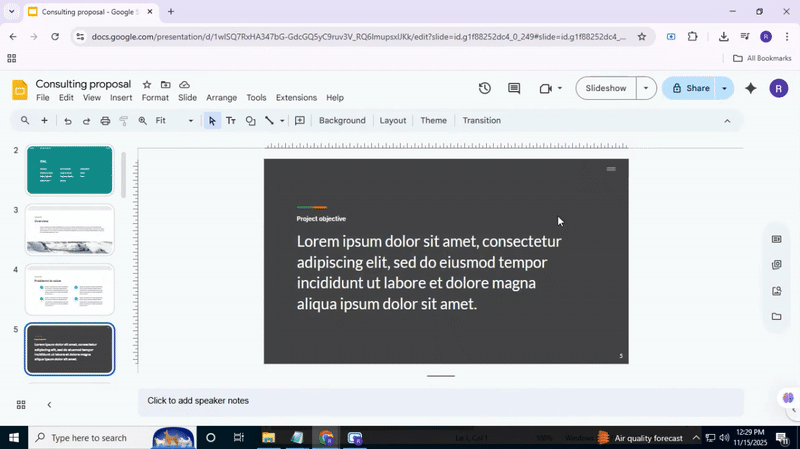Open version history clock icon
The width and height of the screenshot is (800, 449).
pos(485,88)
